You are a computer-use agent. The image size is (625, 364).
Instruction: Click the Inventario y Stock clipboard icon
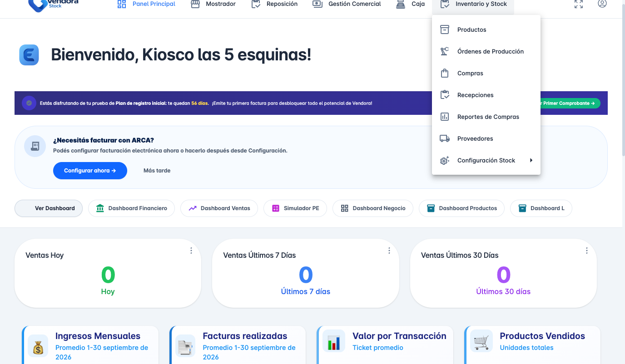(445, 4)
